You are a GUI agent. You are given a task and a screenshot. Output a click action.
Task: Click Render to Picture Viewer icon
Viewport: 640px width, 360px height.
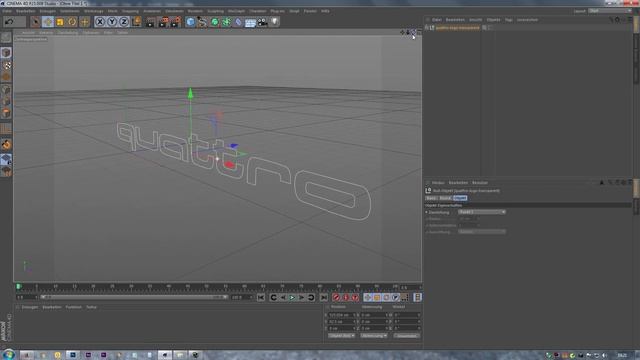163,22
